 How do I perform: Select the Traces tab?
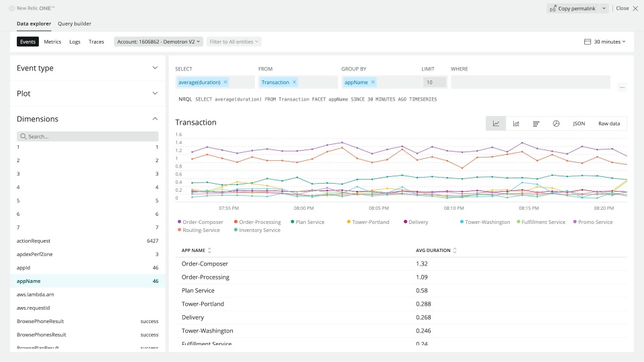pos(96,42)
